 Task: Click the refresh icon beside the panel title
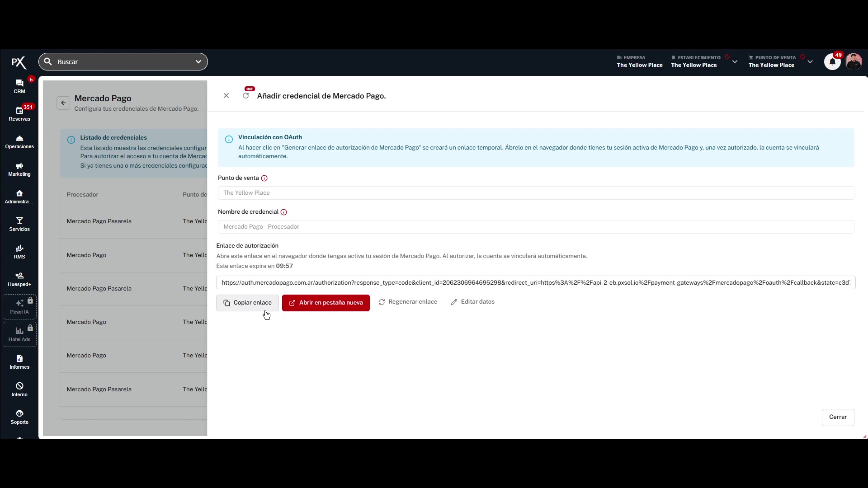click(x=245, y=96)
